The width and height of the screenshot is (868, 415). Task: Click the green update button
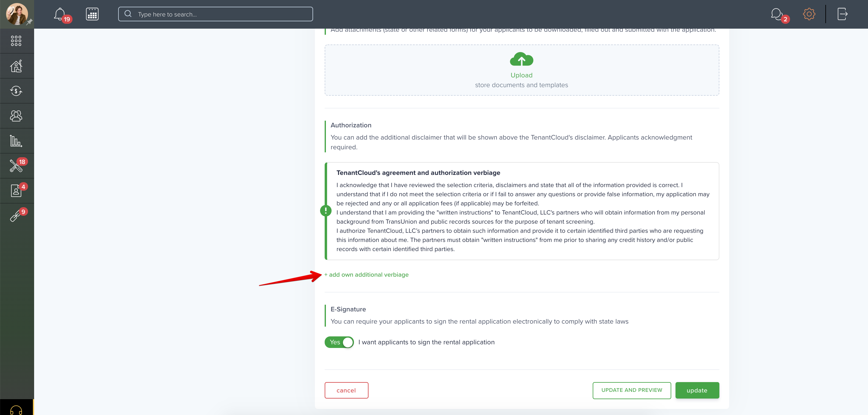pyautogui.click(x=697, y=390)
